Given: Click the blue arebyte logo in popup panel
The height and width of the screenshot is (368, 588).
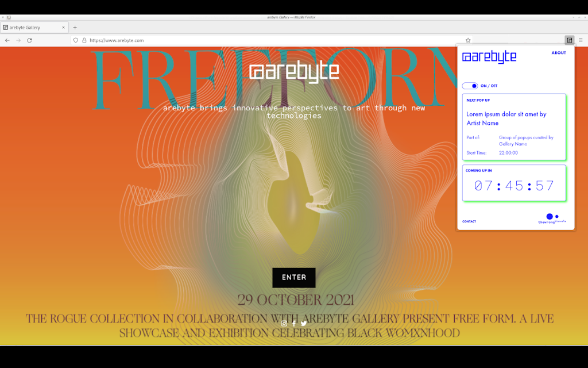Looking at the screenshot, I should pyautogui.click(x=489, y=57).
